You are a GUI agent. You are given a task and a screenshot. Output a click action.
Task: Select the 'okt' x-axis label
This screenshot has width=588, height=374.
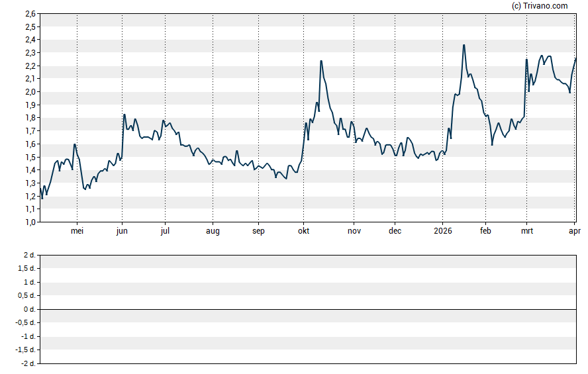click(304, 231)
